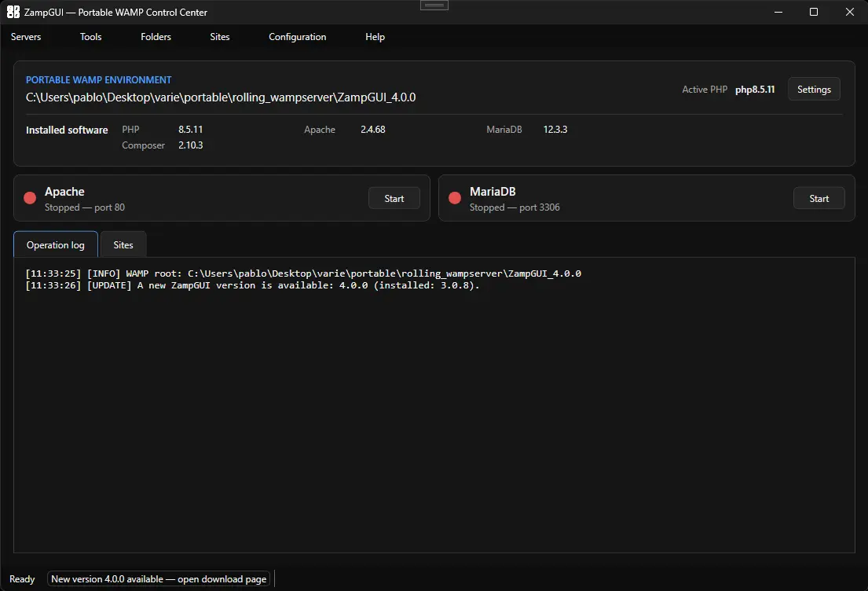The image size is (868, 591).
Task: Click the PHP version 8.5.11 value
Action: 190,129
